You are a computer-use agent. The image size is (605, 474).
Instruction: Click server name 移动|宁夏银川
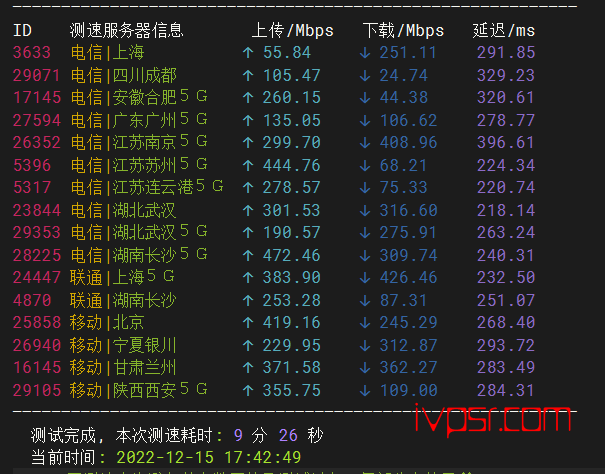coord(123,345)
